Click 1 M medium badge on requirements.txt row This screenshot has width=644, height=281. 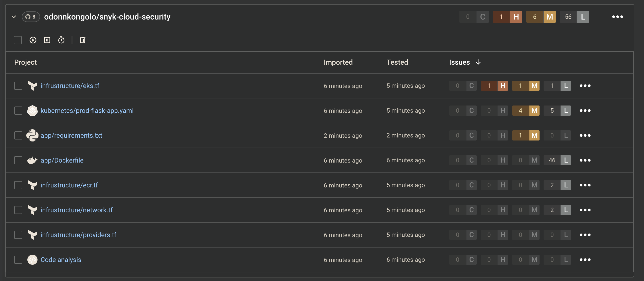click(x=526, y=135)
